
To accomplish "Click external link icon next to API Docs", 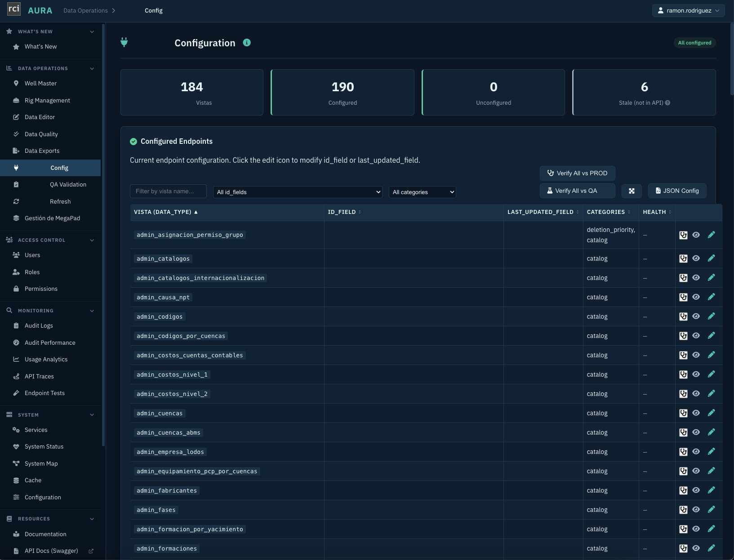I will point(91,551).
